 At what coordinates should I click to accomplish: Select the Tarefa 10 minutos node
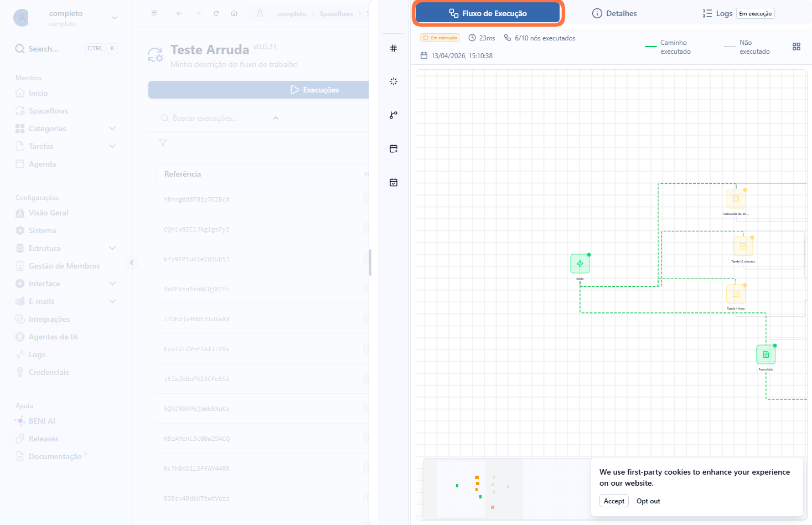[x=743, y=246]
